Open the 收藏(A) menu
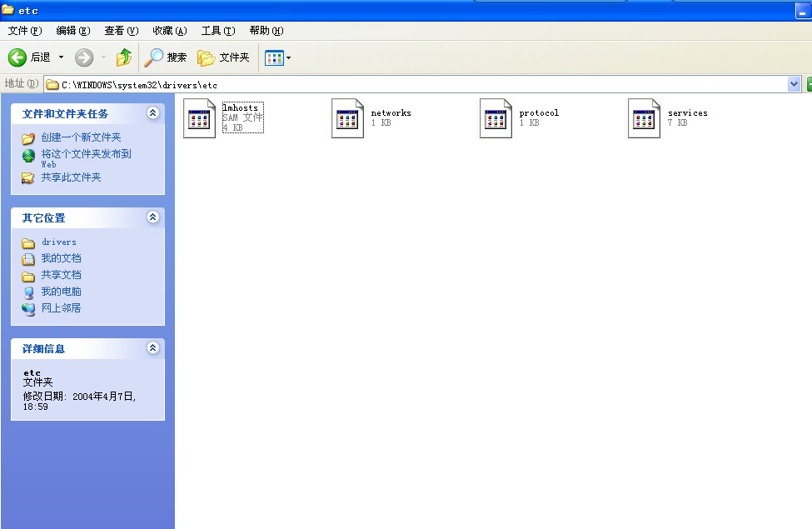Viewport: 812px width, 529px height. [x=169, y=31]
